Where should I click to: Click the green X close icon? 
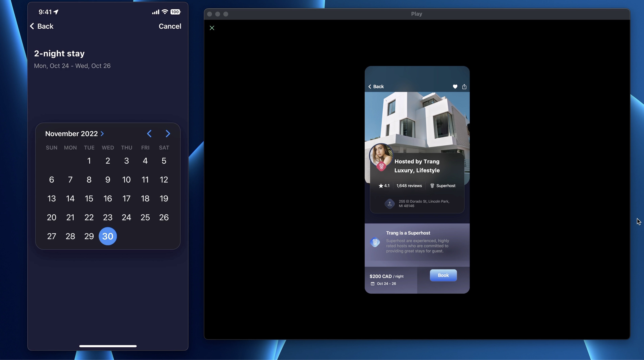click(212, 28)
